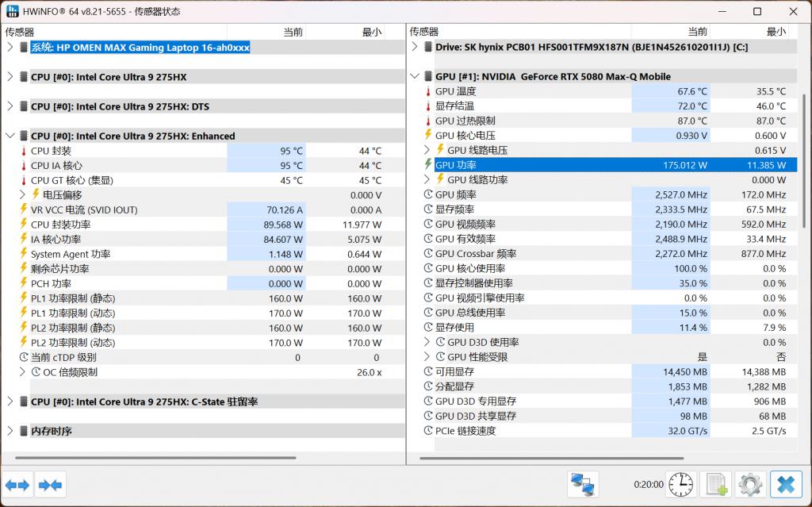Click left pane 传感器 column header
This screenshot has height=507, width=812.
pos(114,33)
